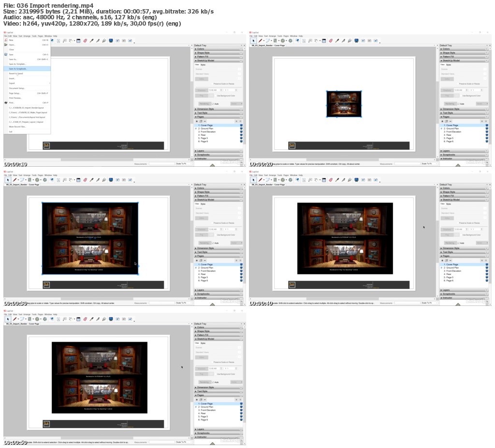Switch to Styles tab in 00:00:30 frame
The image size is (495, 448).
tap(203, 203)
